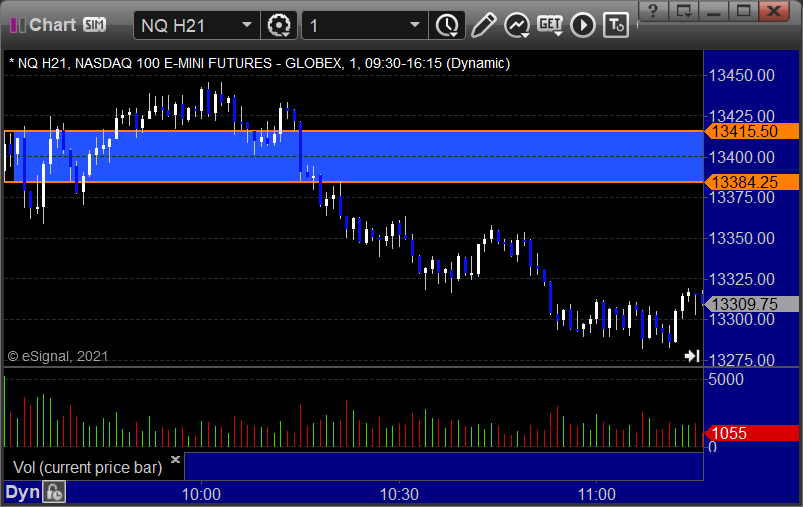Click the 5000 volume axis label
This screenshot has width=803, height=507.
726,379
